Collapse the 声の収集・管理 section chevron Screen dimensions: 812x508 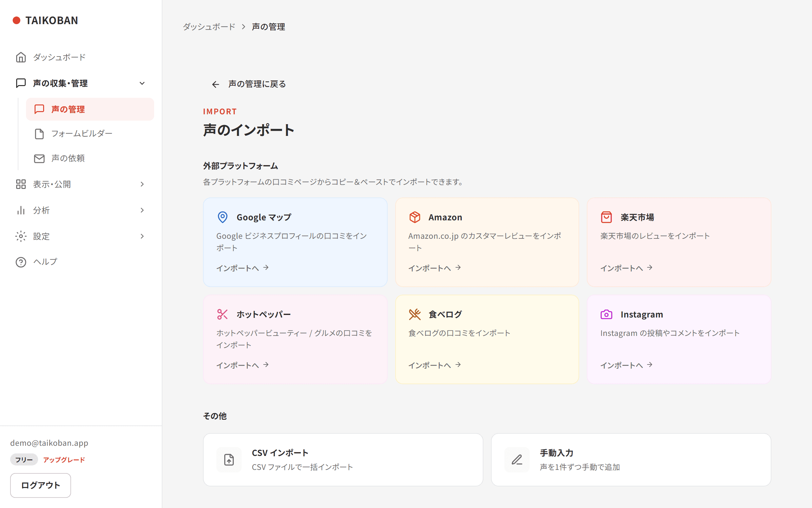point(142,83)
